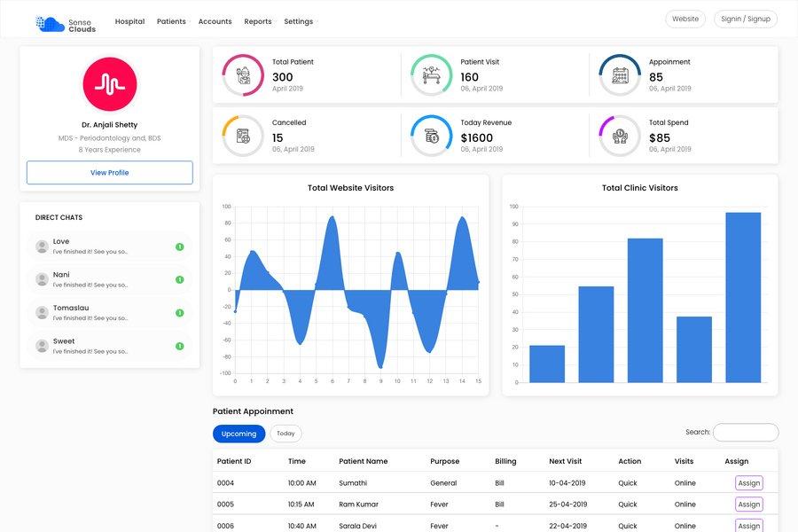Expand the Patients dropdown menu
798x532 pixels.
172,21
